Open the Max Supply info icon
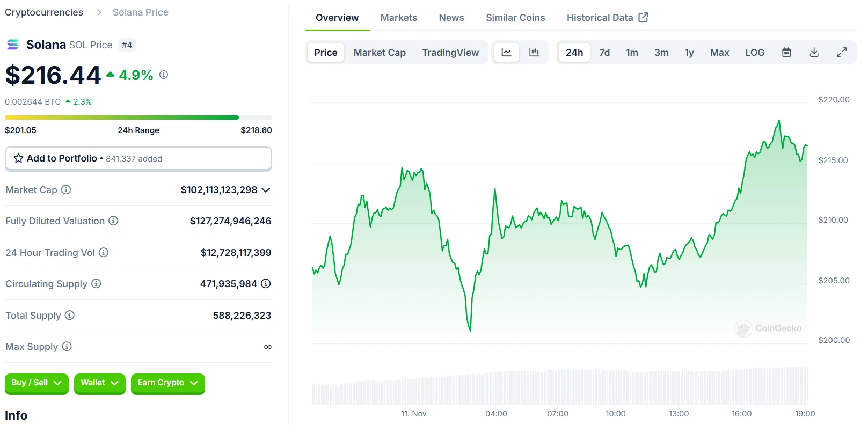 67,346
